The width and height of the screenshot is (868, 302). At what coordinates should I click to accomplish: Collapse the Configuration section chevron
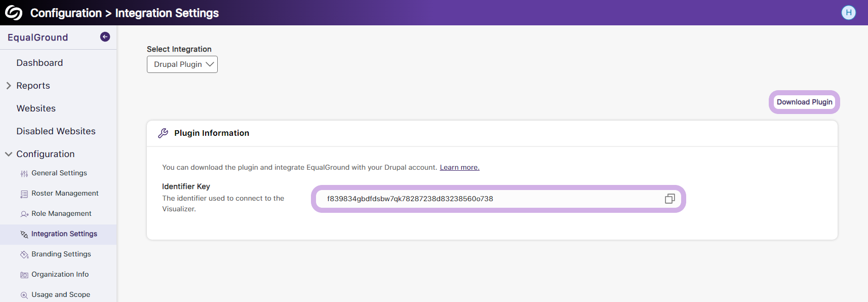tap(9, 154)
